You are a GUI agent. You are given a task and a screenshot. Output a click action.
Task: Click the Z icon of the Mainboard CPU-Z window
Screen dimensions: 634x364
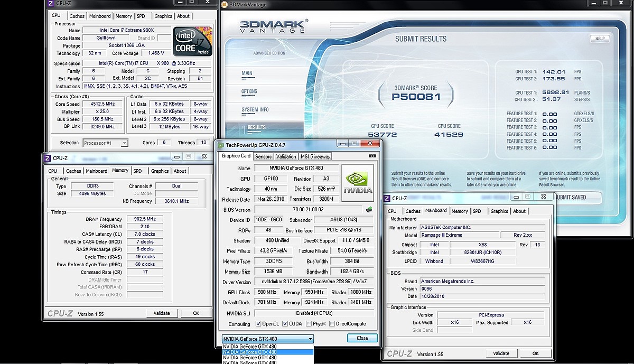tap(387, 198)
